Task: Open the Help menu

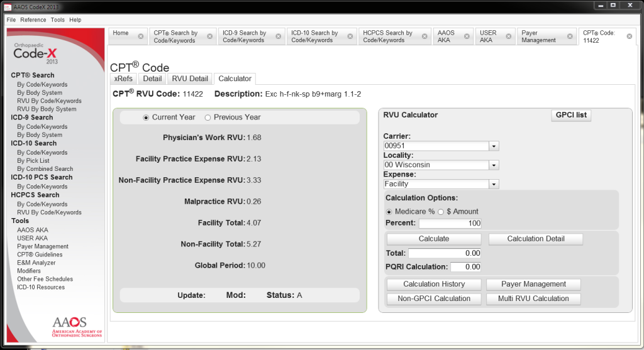Action: tap(75, 19)
